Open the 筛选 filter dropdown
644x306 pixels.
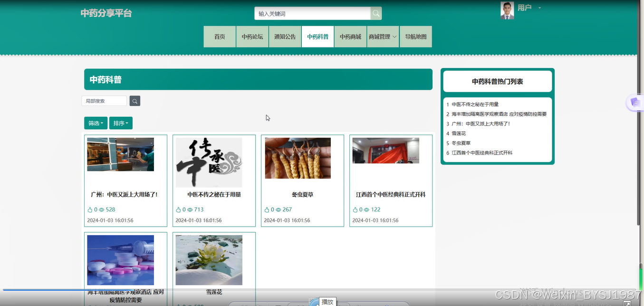96,123
